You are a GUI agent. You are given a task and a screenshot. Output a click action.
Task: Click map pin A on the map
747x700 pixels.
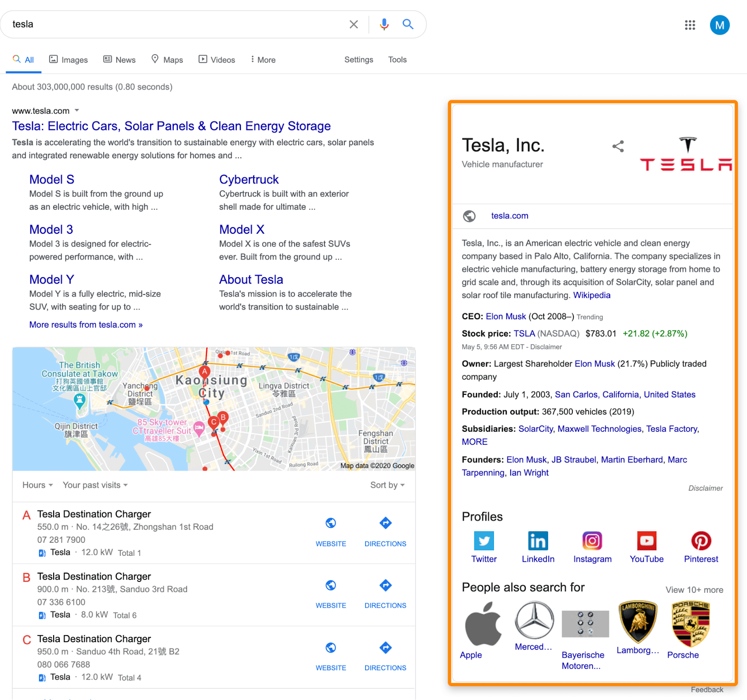click(204, 372)
